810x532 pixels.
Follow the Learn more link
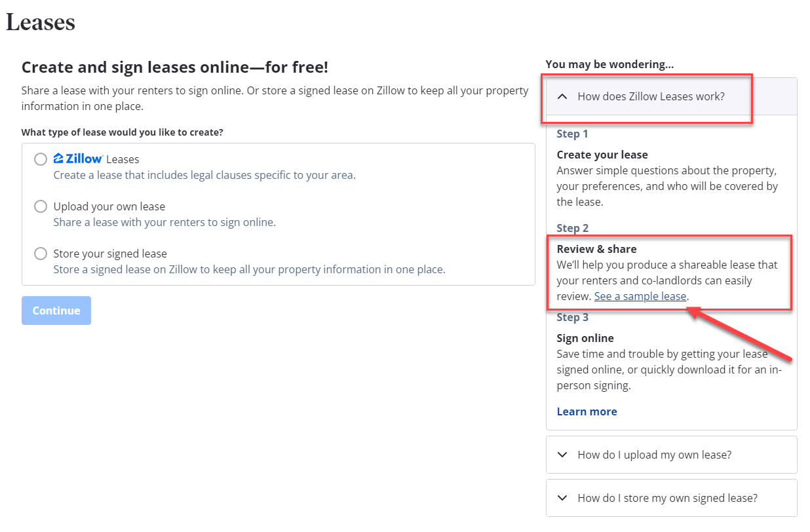pyautogui.click(x=587, y=411)
